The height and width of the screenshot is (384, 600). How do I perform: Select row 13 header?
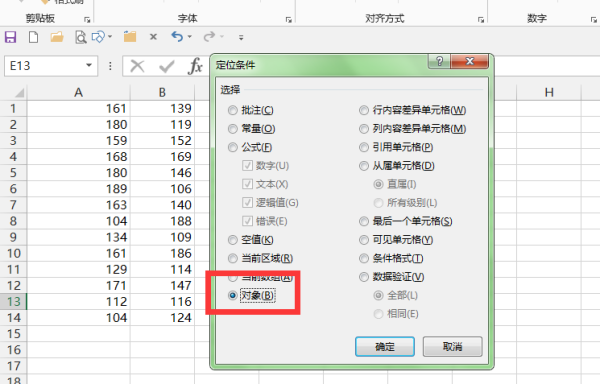click(x=13, y=301)
